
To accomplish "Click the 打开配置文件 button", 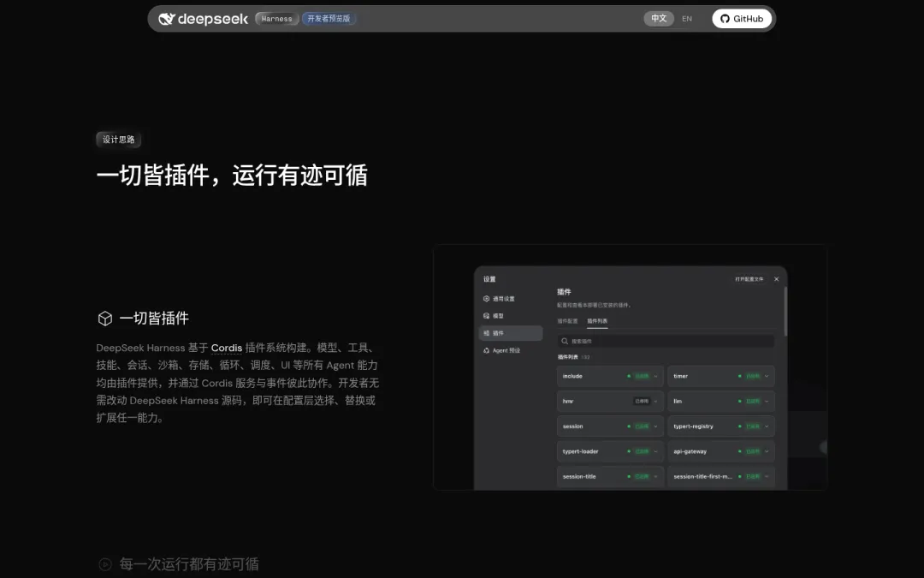I will (749, 279).
